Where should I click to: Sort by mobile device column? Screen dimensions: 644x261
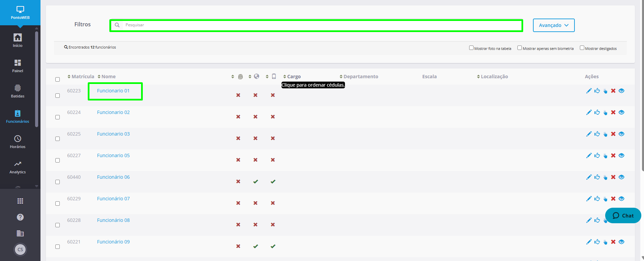pos(271,77)
